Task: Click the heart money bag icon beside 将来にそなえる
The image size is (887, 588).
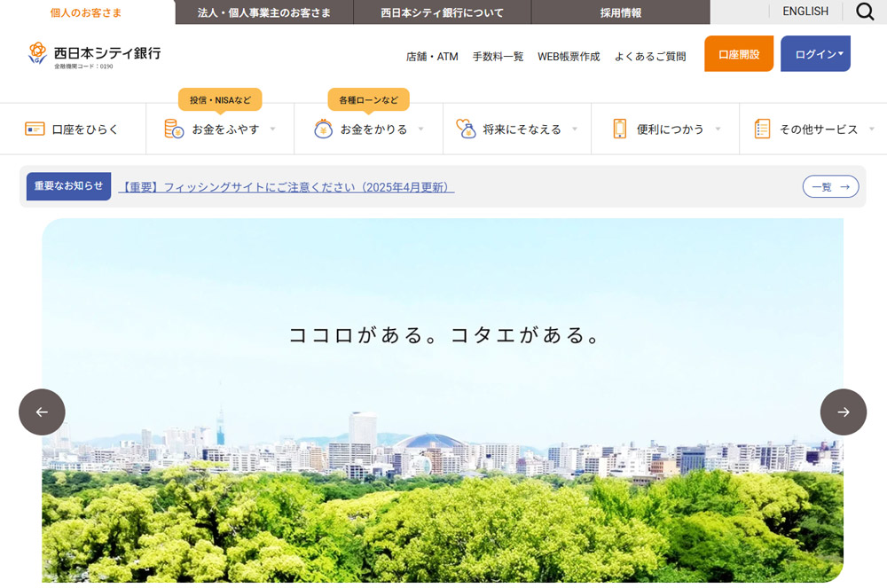Action: [x=467, y=129]
